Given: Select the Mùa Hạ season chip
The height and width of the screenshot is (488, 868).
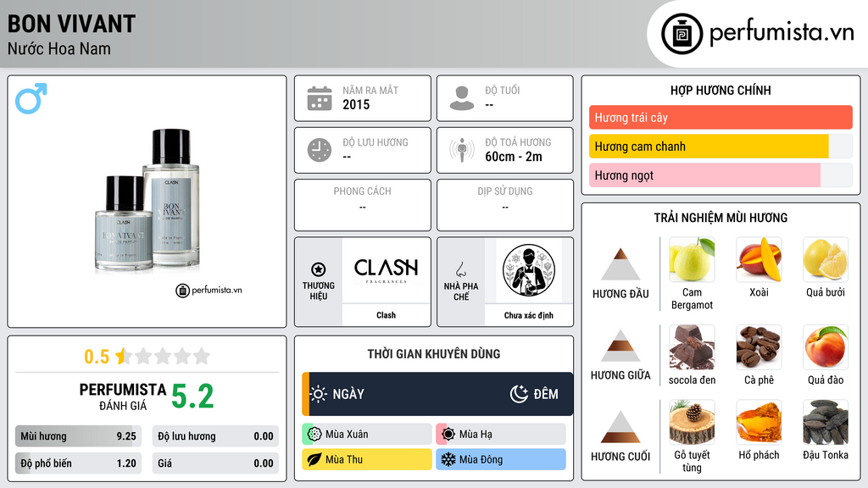Looking at the screenshot, I should coord(501,435).
